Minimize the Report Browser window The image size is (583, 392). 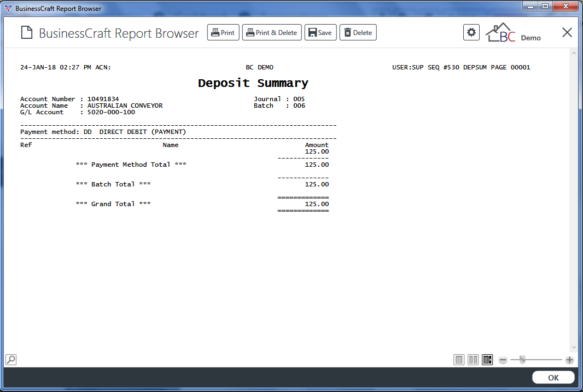coord(530,7)
